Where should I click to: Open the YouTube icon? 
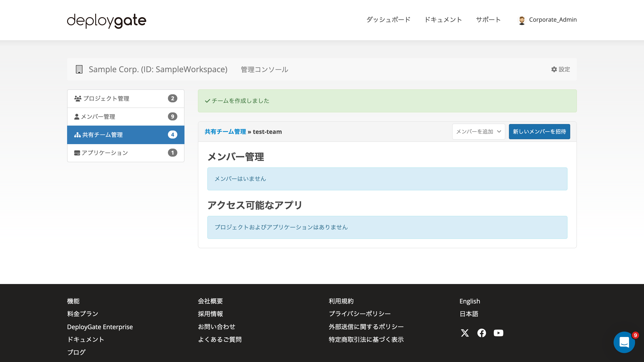click(498, 333)
